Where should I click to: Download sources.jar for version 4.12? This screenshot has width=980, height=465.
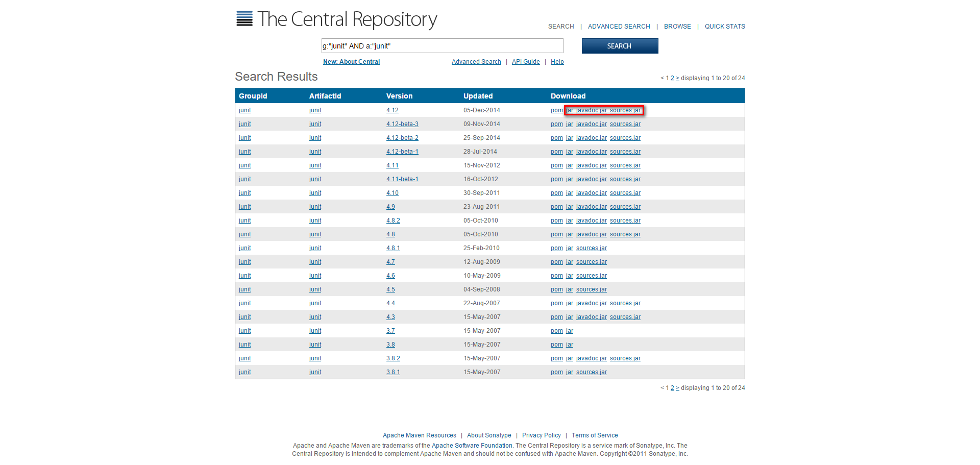(625, 110)
